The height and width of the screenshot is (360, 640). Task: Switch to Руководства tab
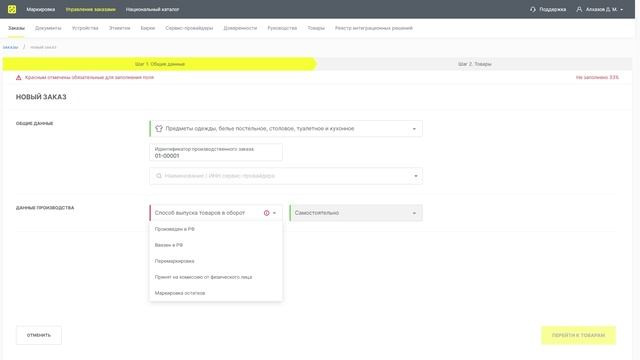282,28
